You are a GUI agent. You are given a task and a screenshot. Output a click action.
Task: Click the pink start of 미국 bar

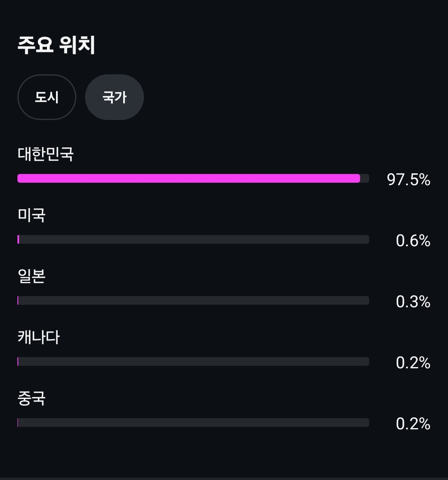18,240
